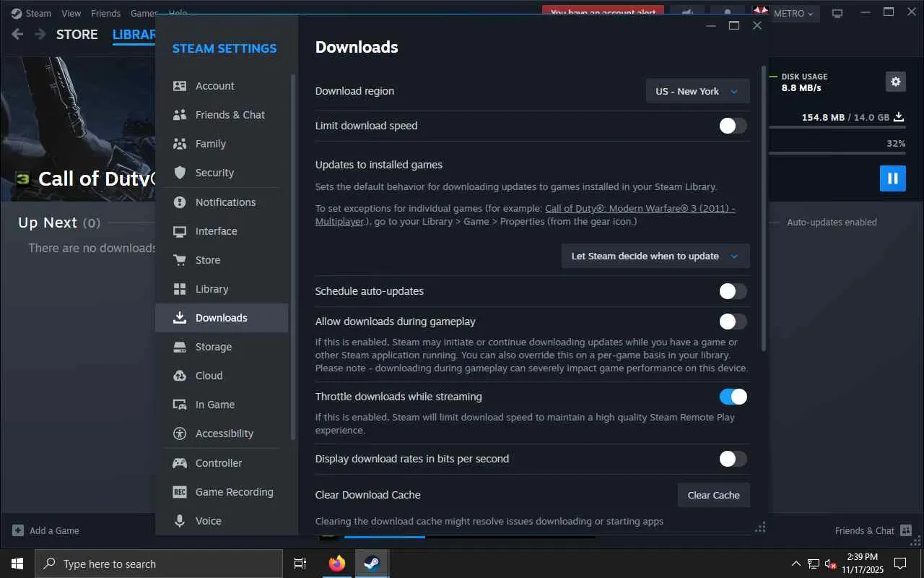Click the 154.8 MB / 14.0 GB text
924x578 pixels.
845,117
